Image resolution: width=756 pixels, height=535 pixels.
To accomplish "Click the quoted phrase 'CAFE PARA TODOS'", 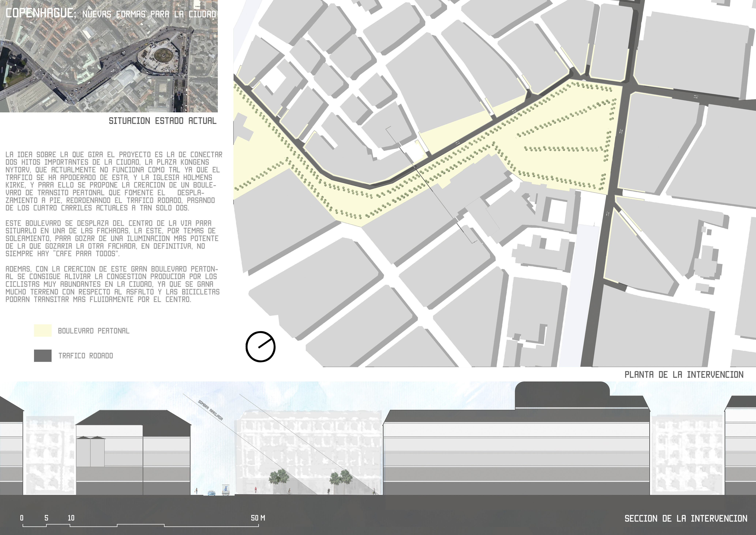I will pyautogui.click(x=86, y=254).
